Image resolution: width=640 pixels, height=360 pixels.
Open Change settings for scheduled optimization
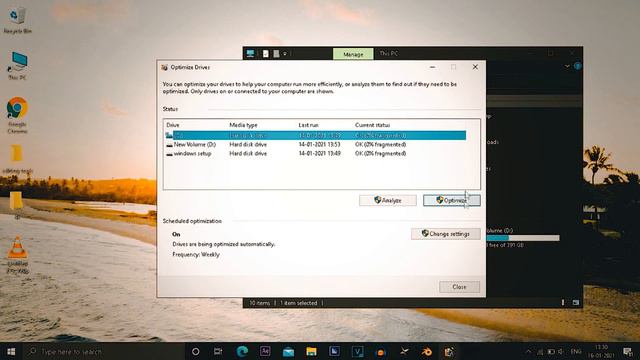point(446,234)
